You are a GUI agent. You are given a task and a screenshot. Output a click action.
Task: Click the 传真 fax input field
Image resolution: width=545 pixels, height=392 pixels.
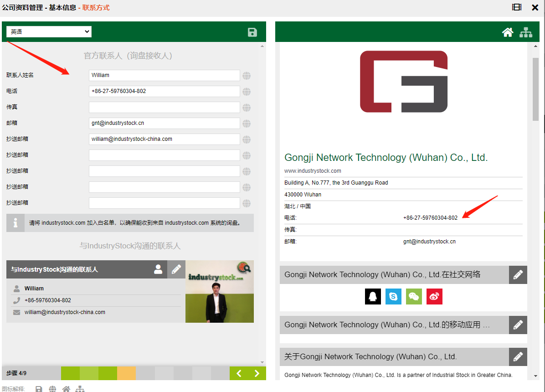point(164,107)
